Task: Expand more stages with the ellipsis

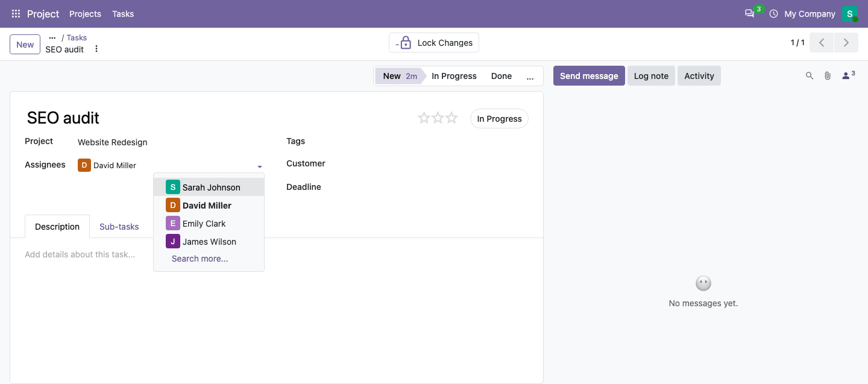Action: [x=530, y=76]
